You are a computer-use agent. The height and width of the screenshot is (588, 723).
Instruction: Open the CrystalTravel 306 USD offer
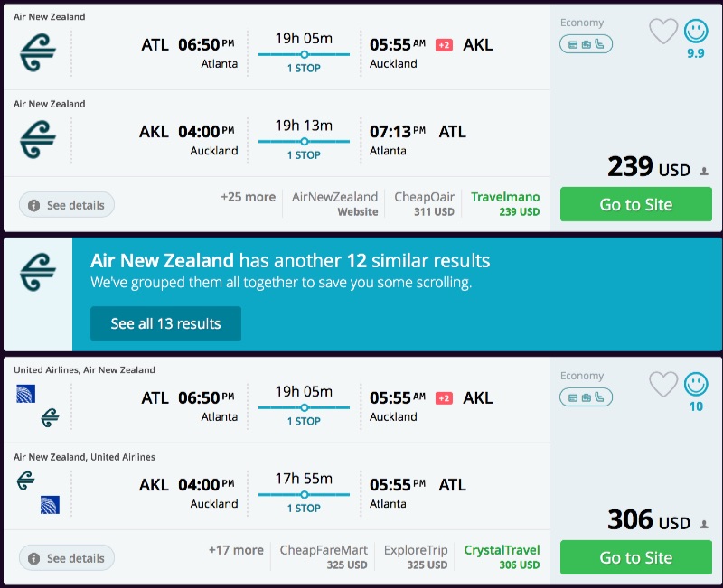coord(502,556)
